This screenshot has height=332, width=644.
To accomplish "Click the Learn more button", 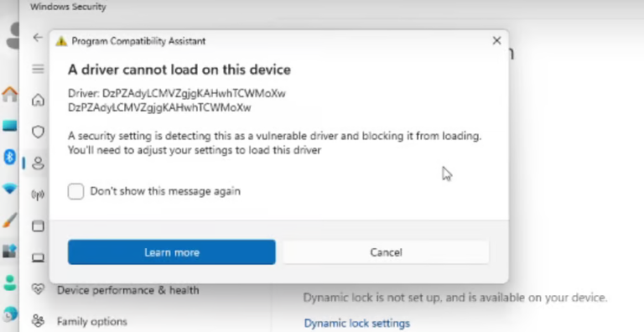I will click(172, 252).
